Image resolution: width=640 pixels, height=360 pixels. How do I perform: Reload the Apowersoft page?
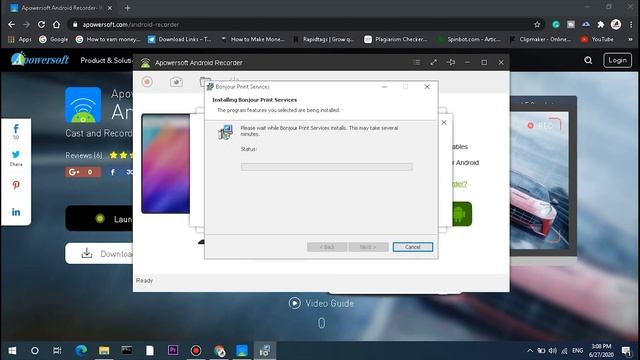[x=41, y=24]
